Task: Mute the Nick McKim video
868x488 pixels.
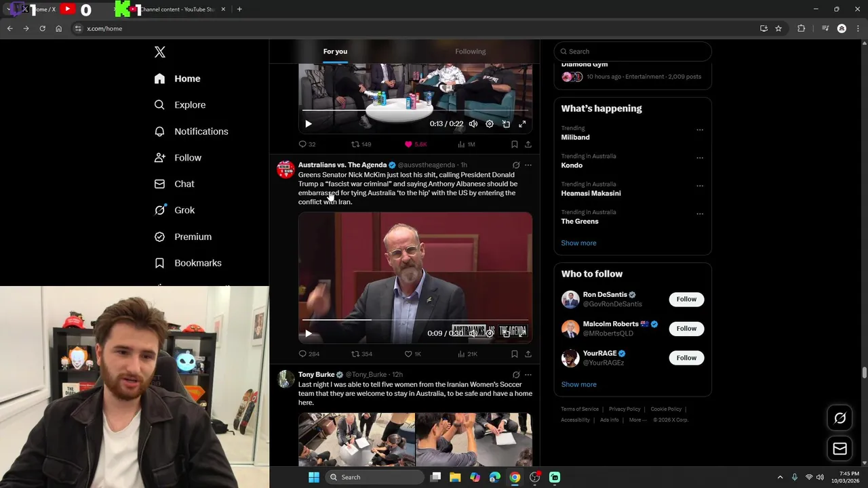Action: (473, 333)
